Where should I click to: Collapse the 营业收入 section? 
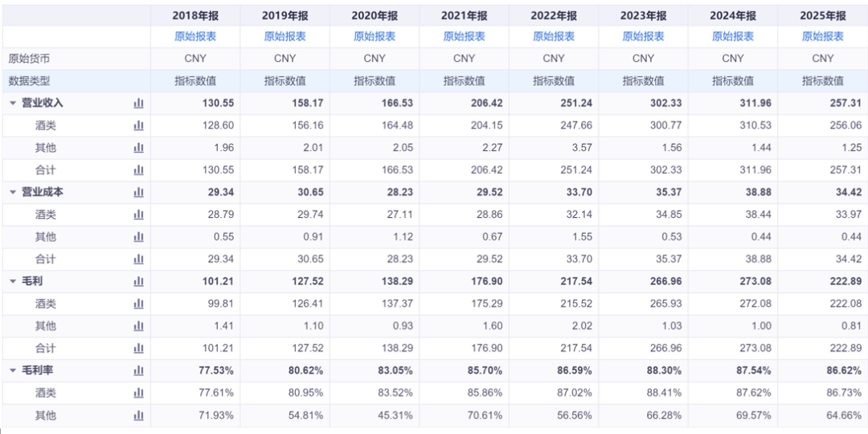[x=13, y=103]
